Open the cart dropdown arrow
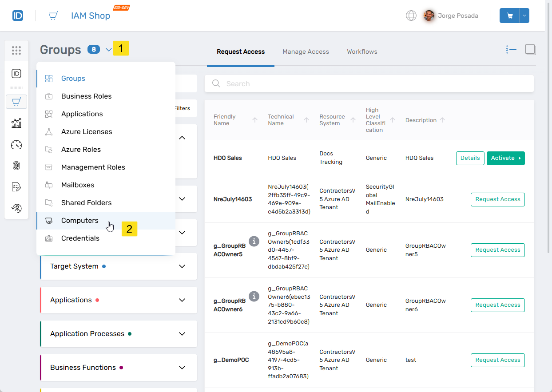The image size is (552, 392). coord(524,16)
